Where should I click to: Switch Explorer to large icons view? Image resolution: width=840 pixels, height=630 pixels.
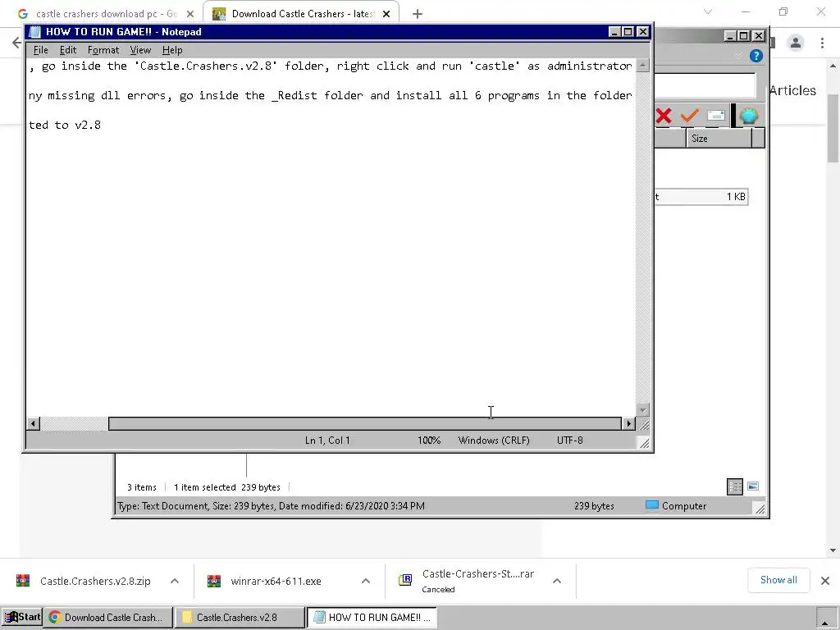click(753, 486)
